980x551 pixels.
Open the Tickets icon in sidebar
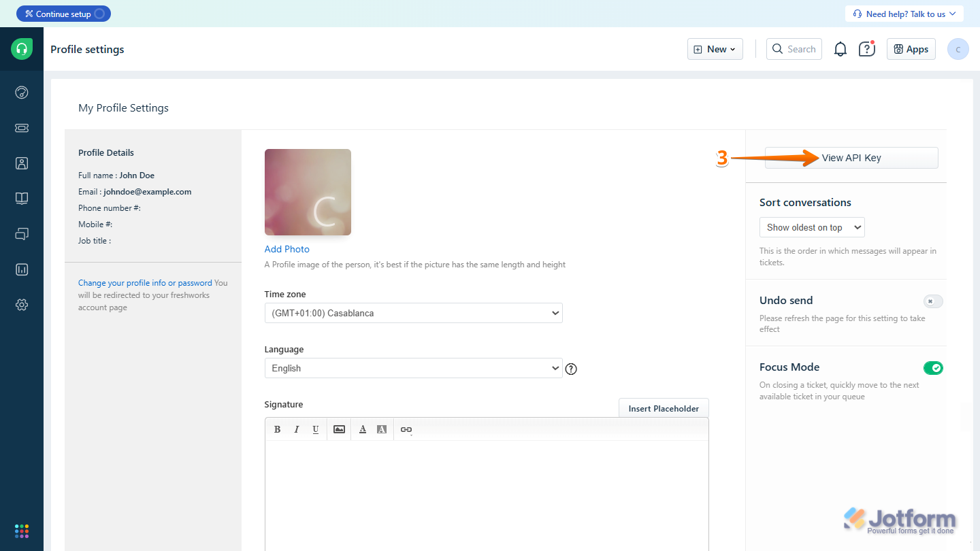coord(22,128)
